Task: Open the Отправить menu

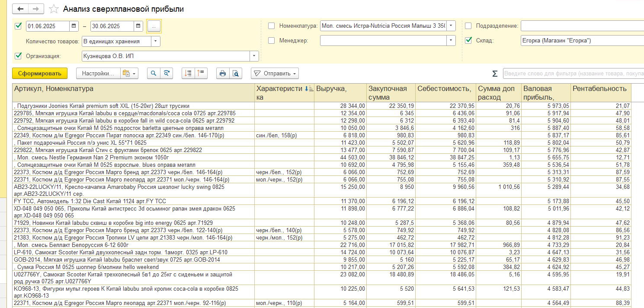Action: click(x=274, y=74)
